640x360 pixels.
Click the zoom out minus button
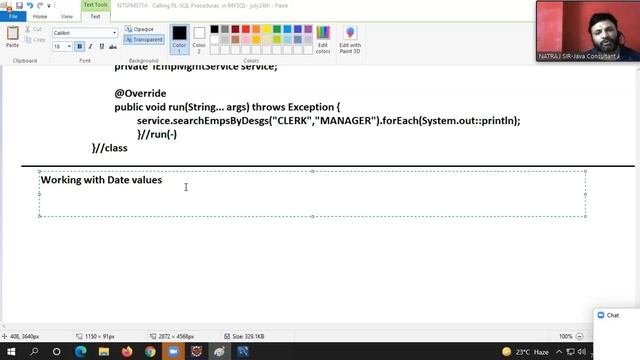click(x=579, y=336)
